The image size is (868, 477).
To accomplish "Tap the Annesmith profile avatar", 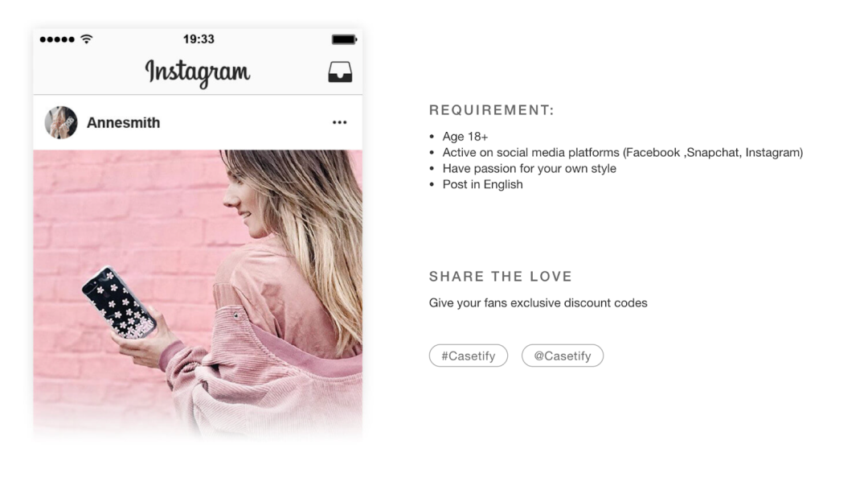I will coord(61,122).
